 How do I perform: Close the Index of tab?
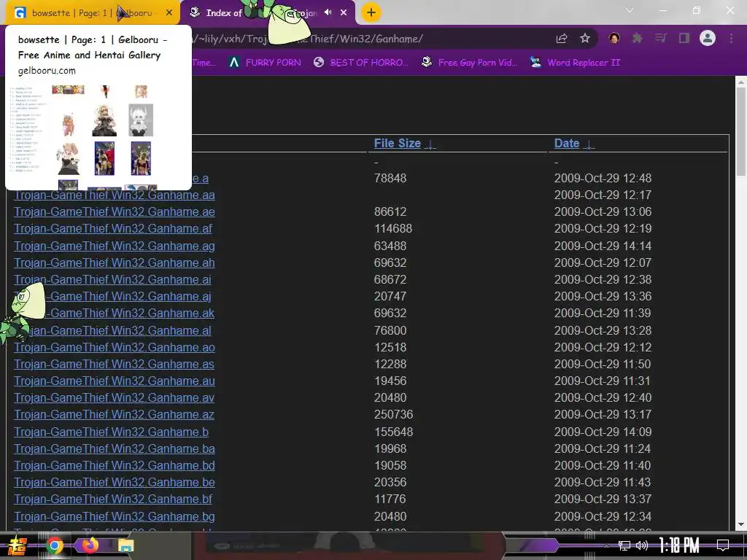[344, 13]
